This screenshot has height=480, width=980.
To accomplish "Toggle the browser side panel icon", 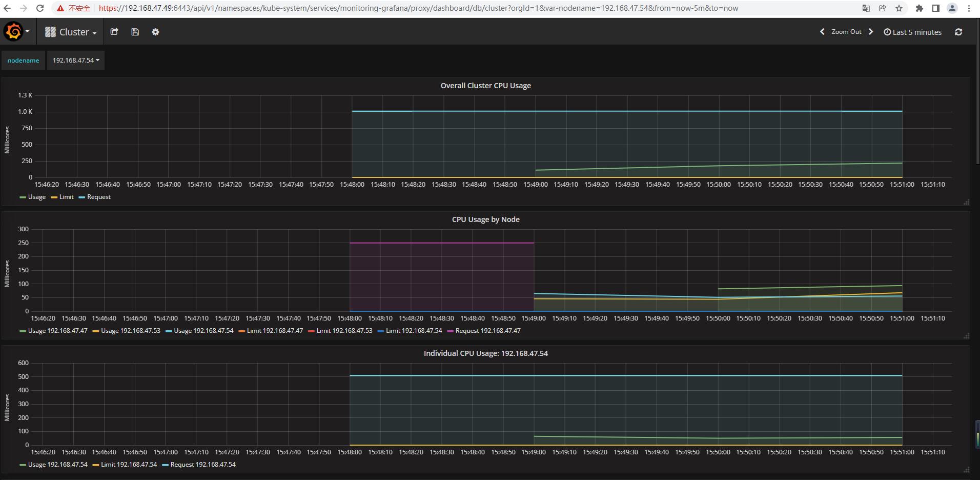I will coord(935,8).
